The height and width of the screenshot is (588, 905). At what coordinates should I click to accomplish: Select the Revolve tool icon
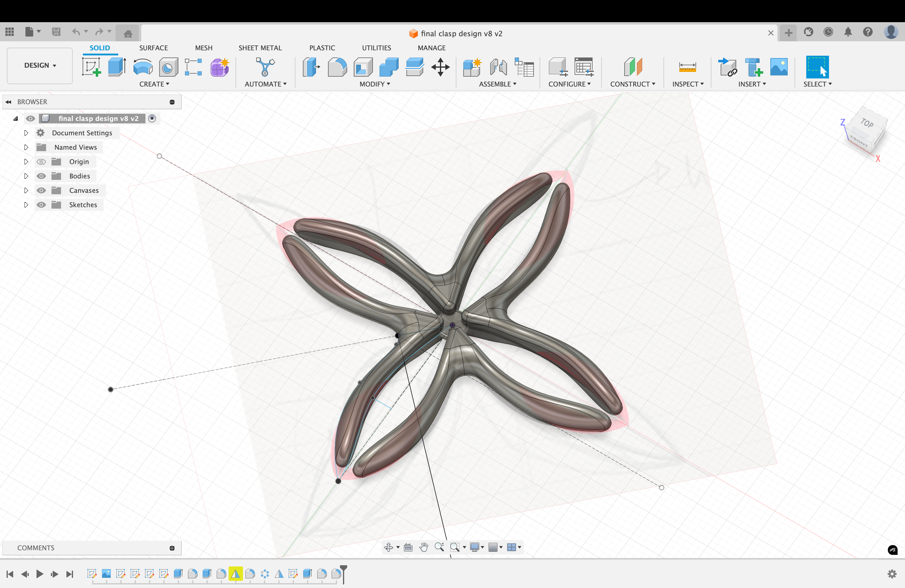(142, 67)
